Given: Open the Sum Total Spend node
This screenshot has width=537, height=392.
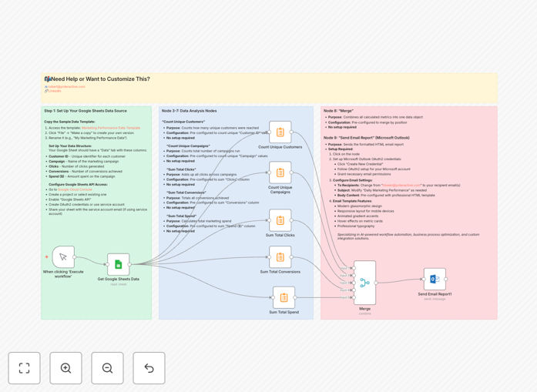Looking at the screenshot, I should point(284,297).
